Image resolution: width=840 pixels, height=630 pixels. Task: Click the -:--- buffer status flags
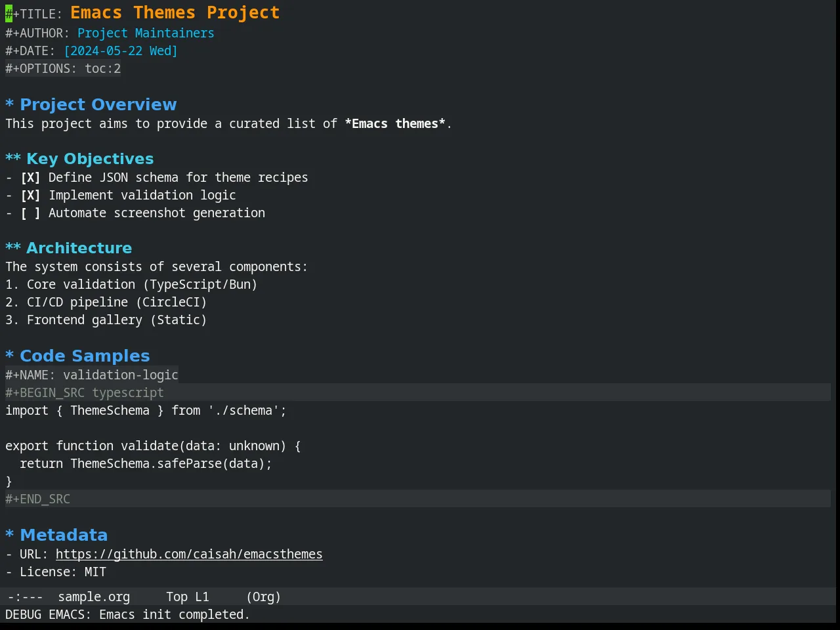coord(26,597)
